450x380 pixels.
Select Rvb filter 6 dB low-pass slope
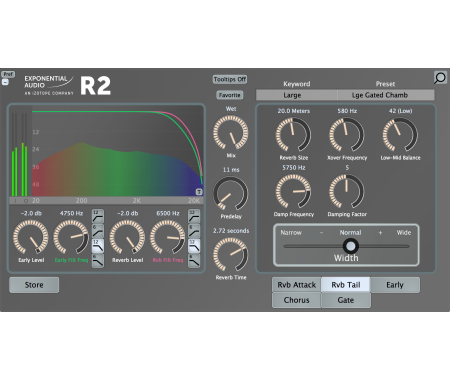pos(194,260)
